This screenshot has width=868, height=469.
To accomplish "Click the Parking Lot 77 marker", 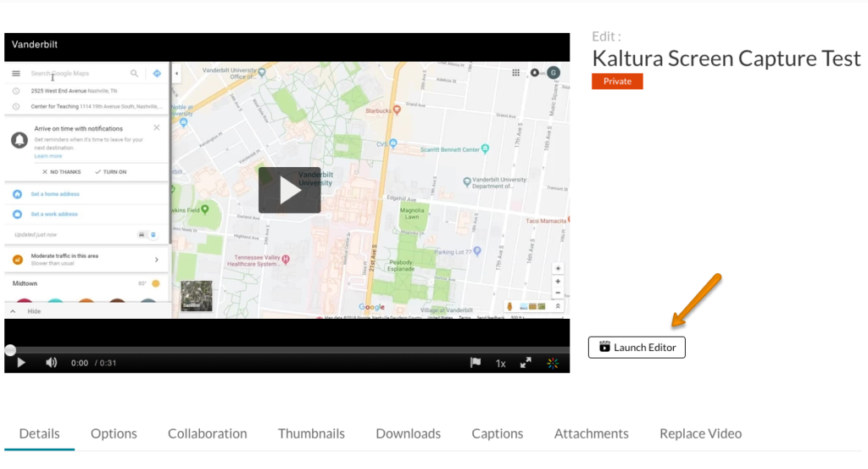I will 477,251.
